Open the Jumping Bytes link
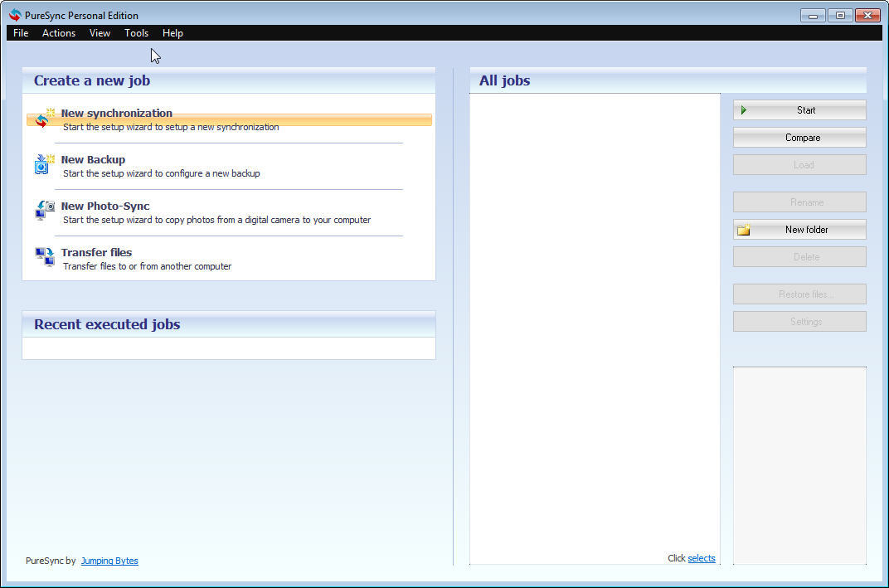The width and height of the screenshot is (889, 588). click(x=109, y=560)
